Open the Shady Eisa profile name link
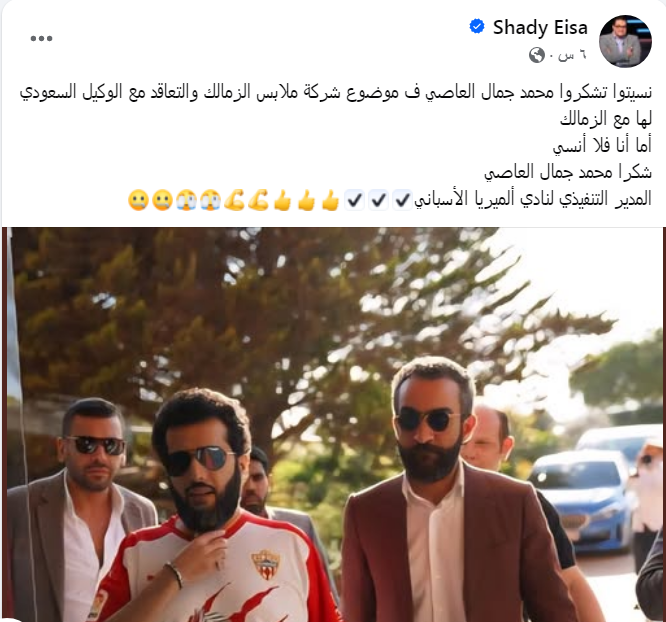Image resolution: width=666 pixels, height=622 pixels. pyautogui.click(x=540, y=28)
